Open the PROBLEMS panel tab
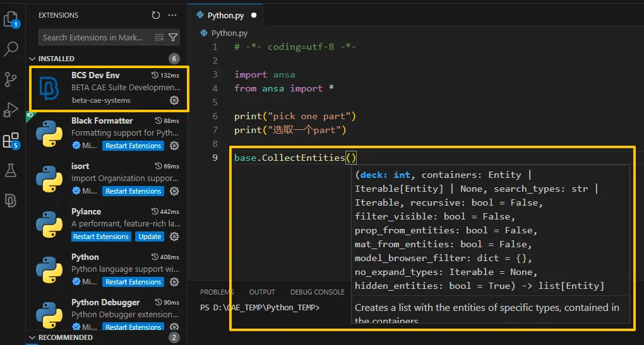This screenshot has width=644, height=345. pos(217,292)
